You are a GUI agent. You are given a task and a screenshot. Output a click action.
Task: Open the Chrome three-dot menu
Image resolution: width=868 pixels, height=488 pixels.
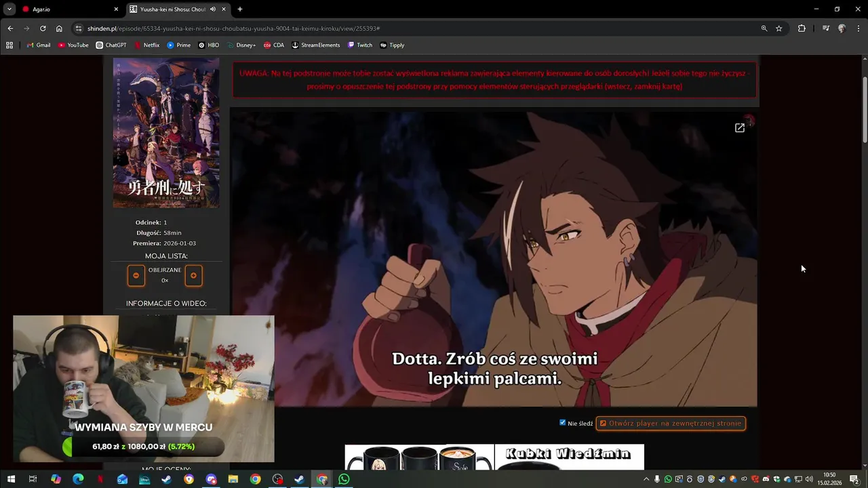tap(858, 28)
